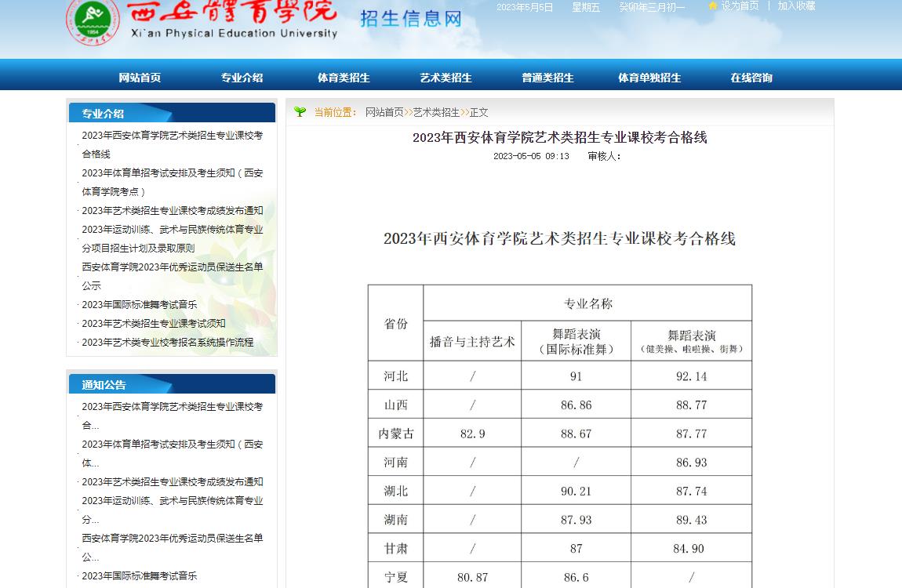This screenshot has width=902, height=588.
Task: Click the 82.9 cell in 内蒙古 row
Action: pyautogui.click(x=472, y=434)
